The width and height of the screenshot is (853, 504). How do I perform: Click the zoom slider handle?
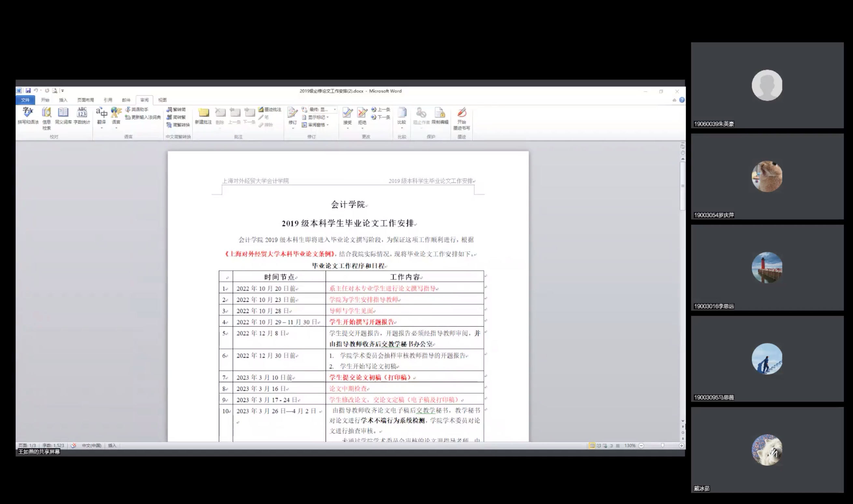(x=662, y=446)
